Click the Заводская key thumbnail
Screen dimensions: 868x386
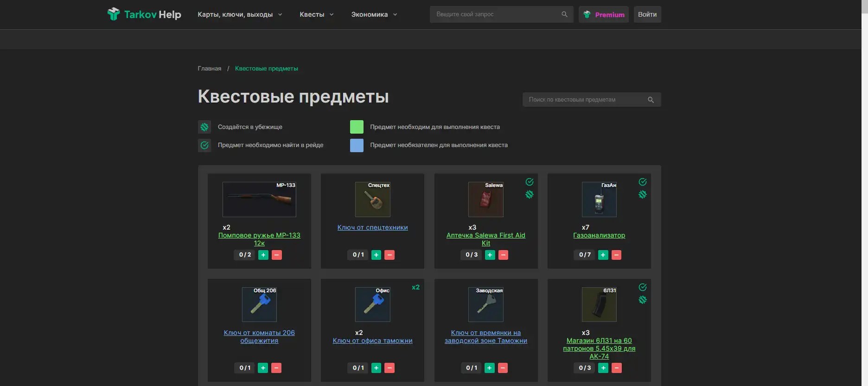tap(486, 305)
